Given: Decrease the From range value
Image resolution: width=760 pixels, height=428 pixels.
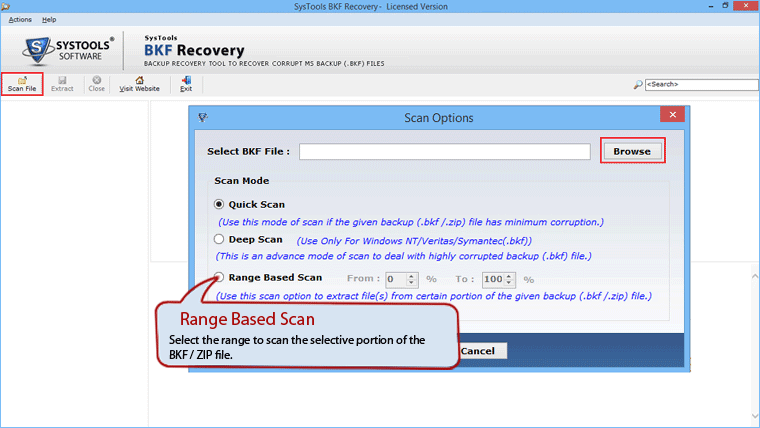Looking at the screenshot, I should (x=412, y=283).
